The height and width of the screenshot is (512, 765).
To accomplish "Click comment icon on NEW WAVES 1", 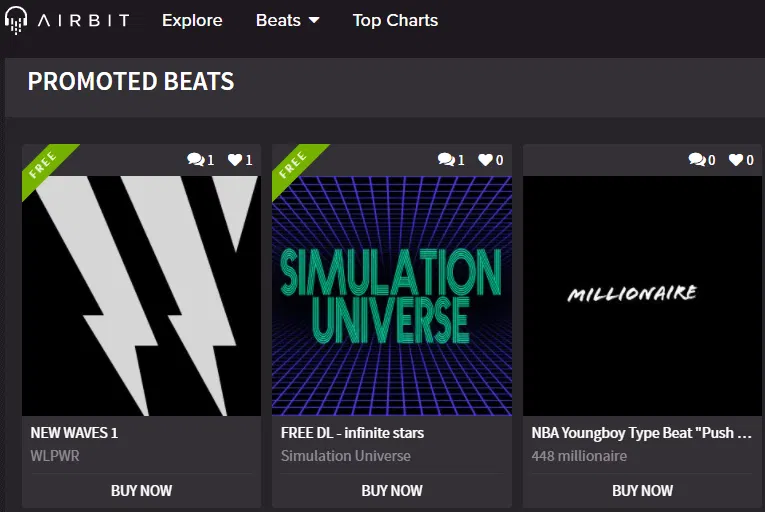I will tap(195, 160).
